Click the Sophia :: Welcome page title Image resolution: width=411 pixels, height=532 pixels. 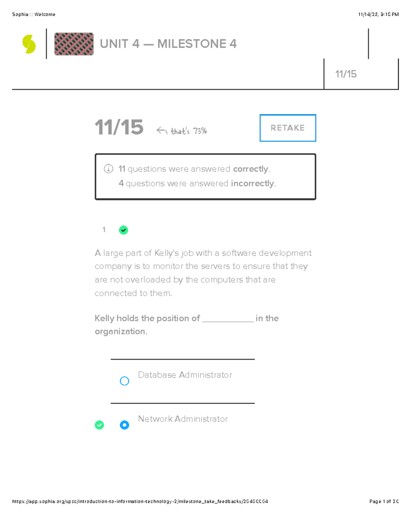coord(33,14)
